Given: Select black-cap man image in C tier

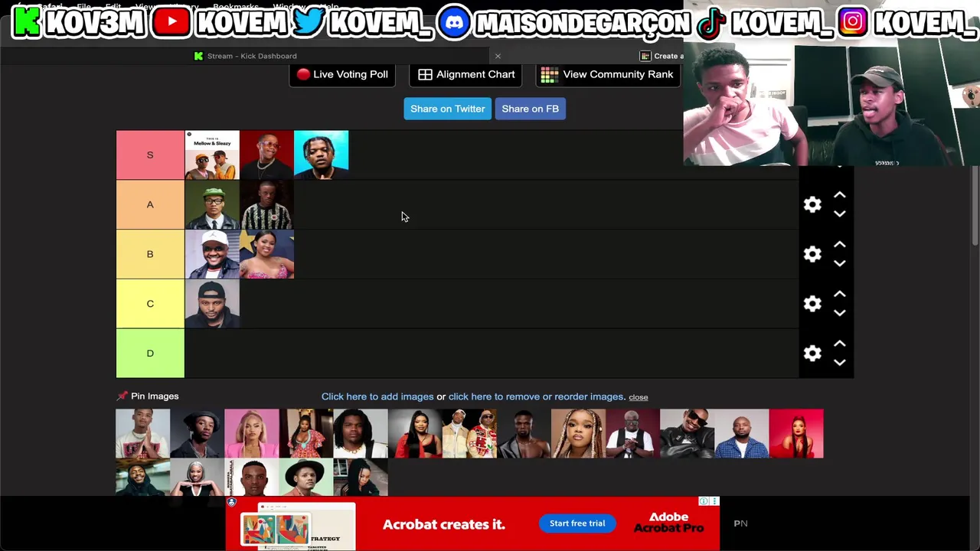Looking at the screenshot, I should click(x=212, y=304).
